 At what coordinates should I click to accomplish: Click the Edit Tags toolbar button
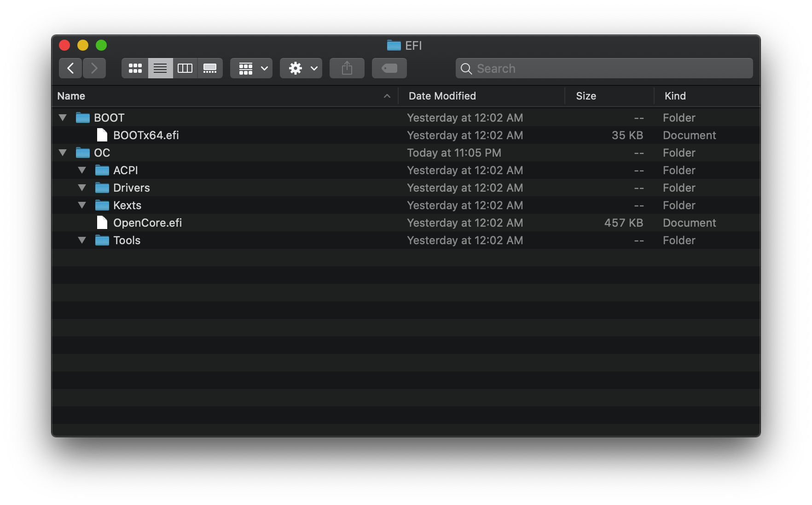389,68
